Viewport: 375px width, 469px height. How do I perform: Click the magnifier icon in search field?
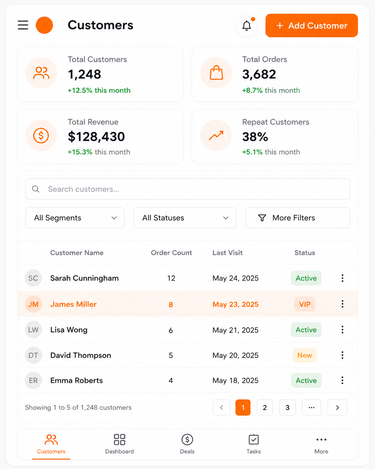point(36,189)
